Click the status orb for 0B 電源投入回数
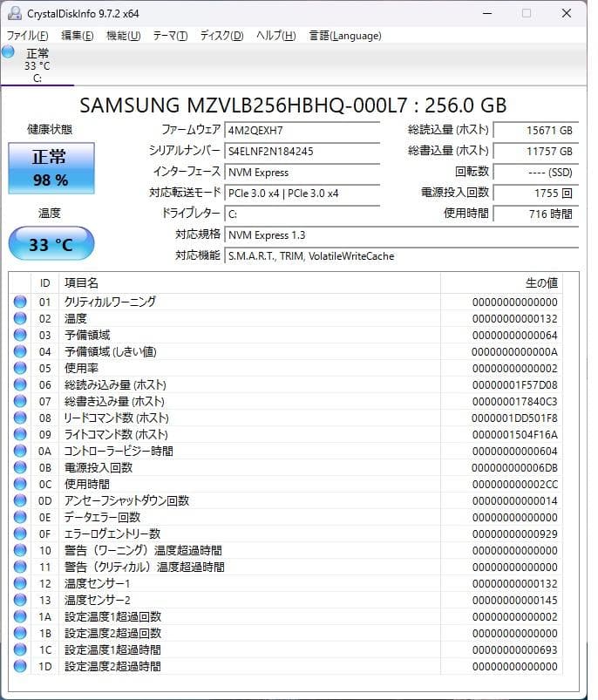The height and width of the screenshot is (700, 598). pyautogui.click(x=20, y=467)
